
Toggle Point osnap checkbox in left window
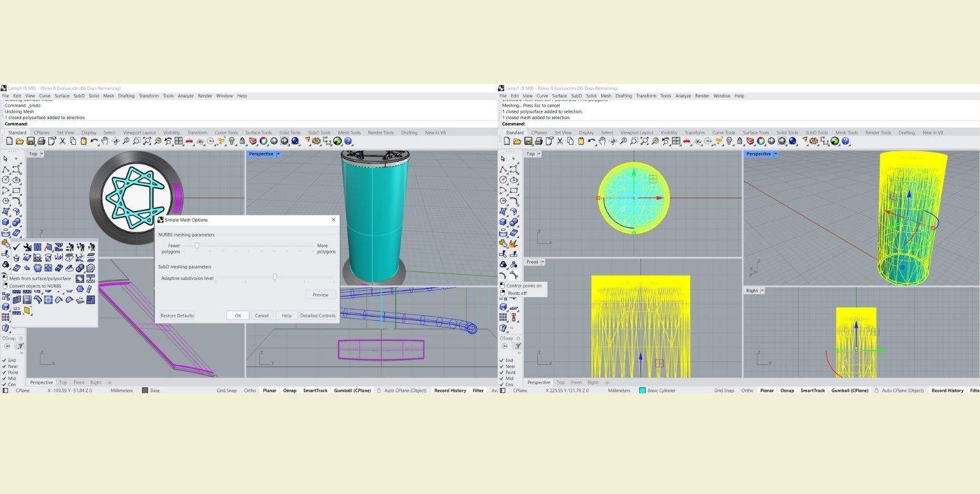point(5,372)
